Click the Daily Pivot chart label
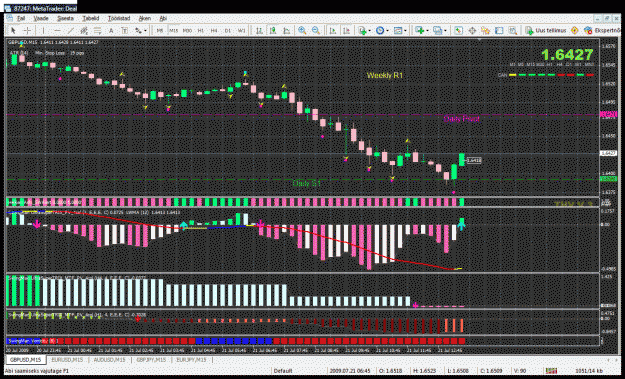 click(x=461, y=119)
